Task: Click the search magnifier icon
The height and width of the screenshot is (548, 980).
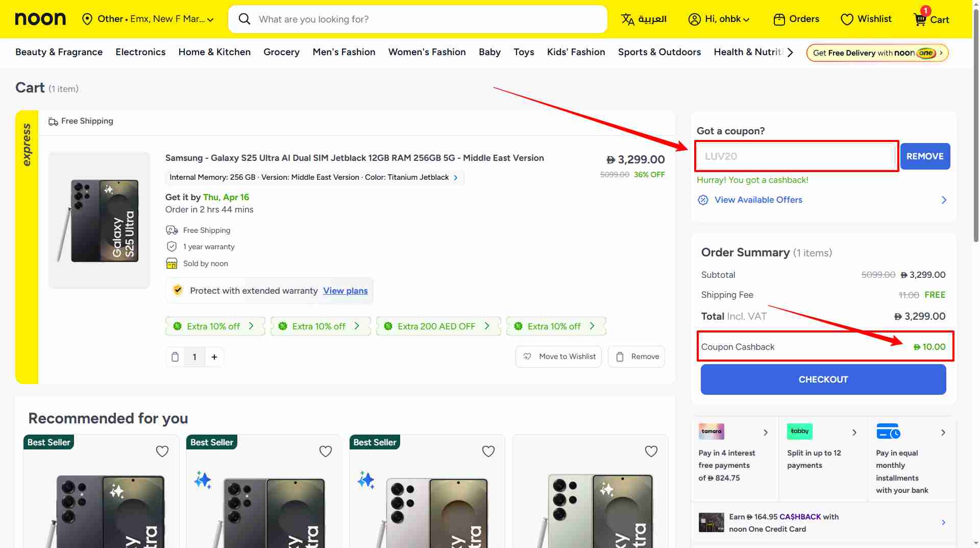Action: click(244, 19)
